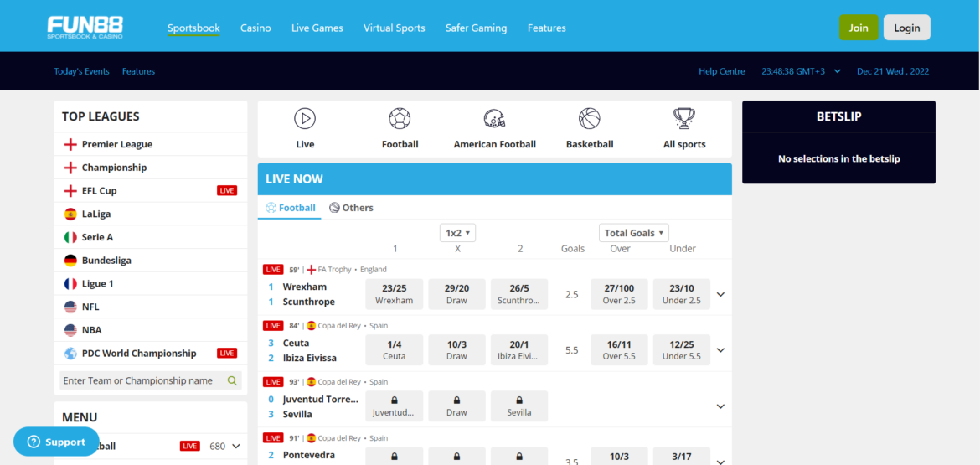Click the locked Juventud odds cell
The width and height of the screenshot is (980, 465).
click(x=395, y=406)
